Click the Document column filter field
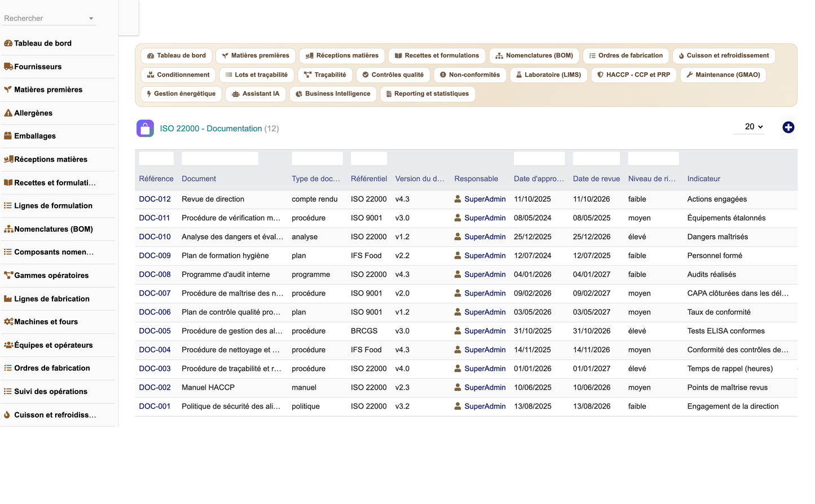Viewport: 815px width, 504px height. (x=220, y=158)
